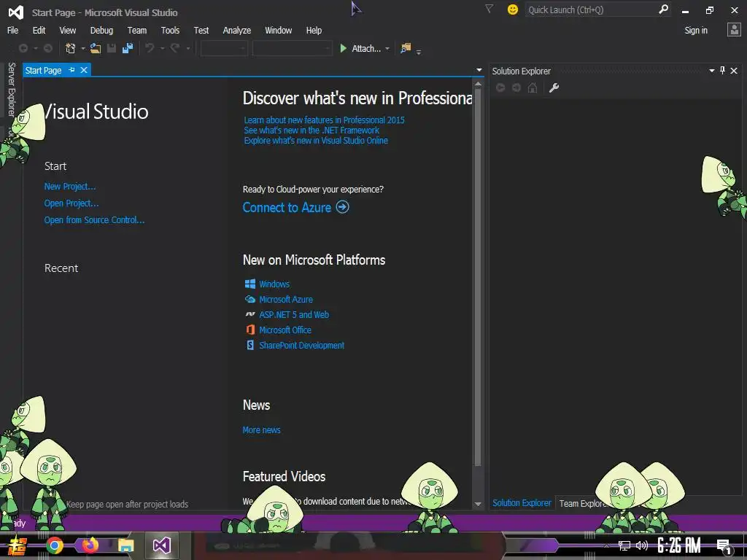Open the Solution Configurations combo box

(x=224, y=48)
